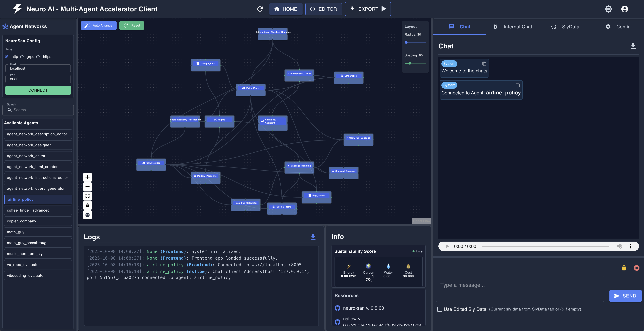Click the Auto Arrange icon on the canvas
The image size is (644, 331).
87,25
